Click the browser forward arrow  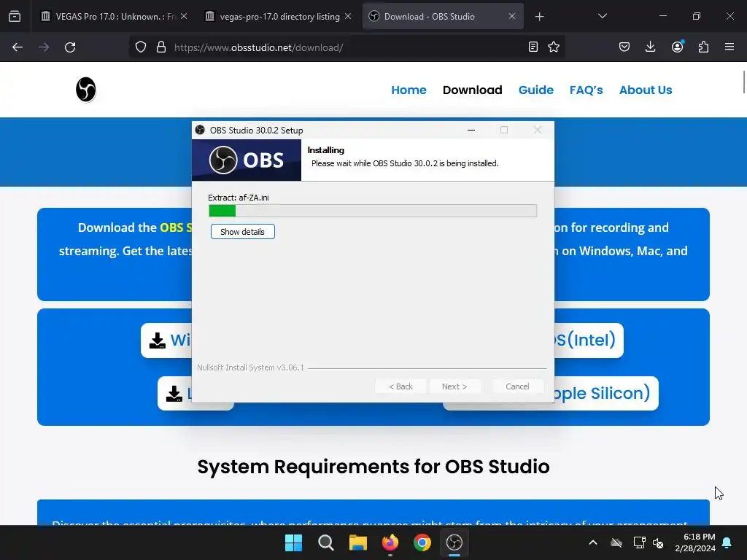pyautogui.click(x=44, y=47)
